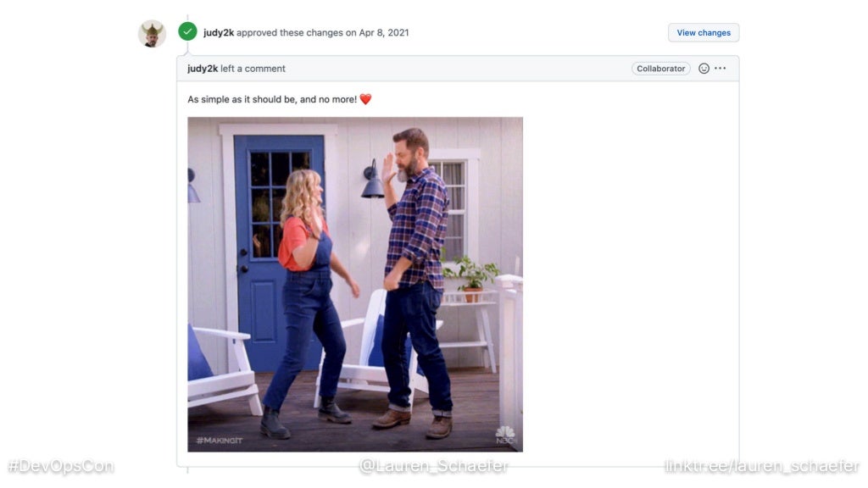Screen dimensions: 868x488
Task: Click judy2k author name in comment header
Action: click(203, 69)
